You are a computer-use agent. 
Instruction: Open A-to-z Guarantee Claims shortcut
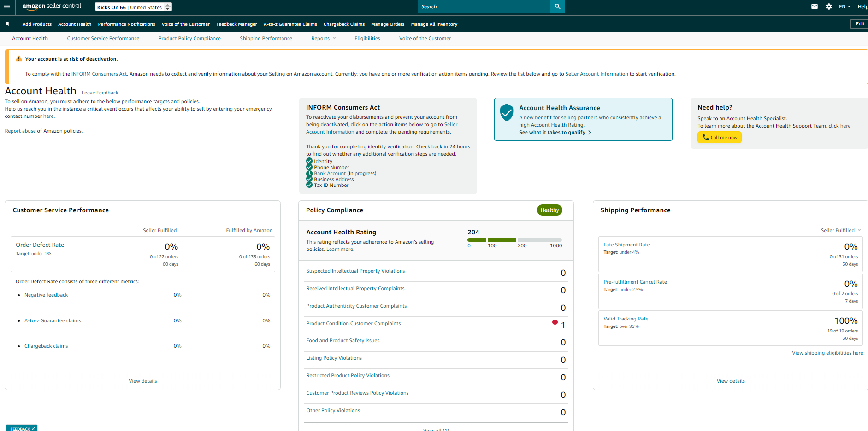pos(290,24)
